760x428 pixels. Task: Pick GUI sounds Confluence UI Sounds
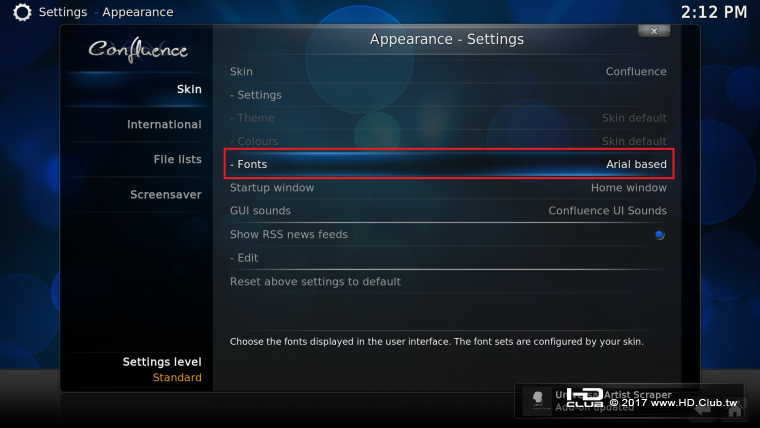448,211
